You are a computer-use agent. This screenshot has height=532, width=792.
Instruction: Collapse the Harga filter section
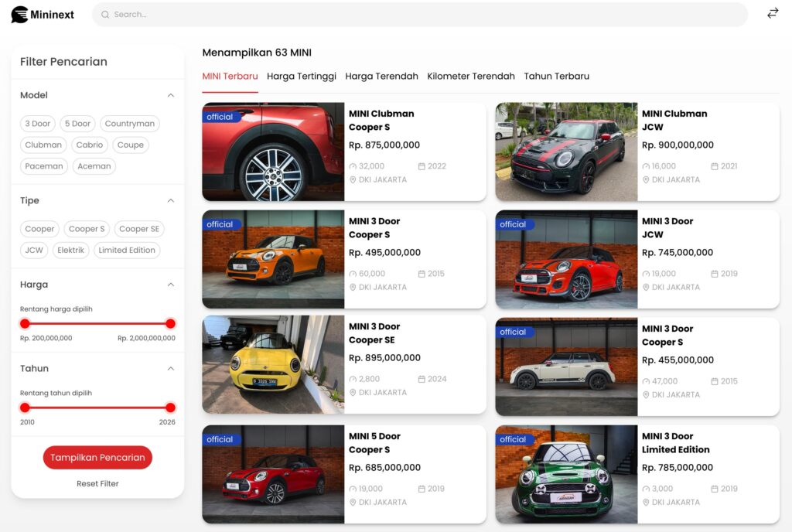pyautogui.click(x=171, y=285)
